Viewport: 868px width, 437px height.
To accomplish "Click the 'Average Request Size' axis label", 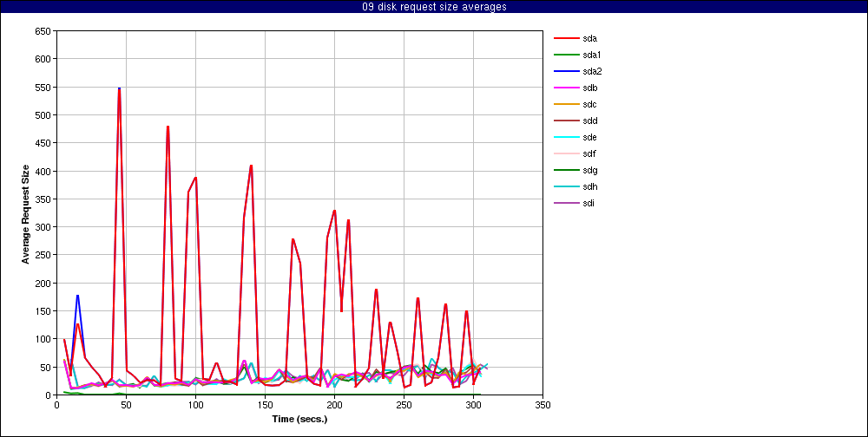I will click(x=25, y=213).
